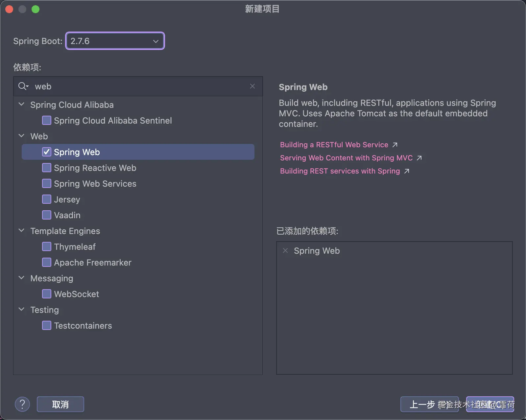The height and width of the screenshot is (420, 526).
Task: Collapse the Template Engines group
Action: click(x=22, y=230)
